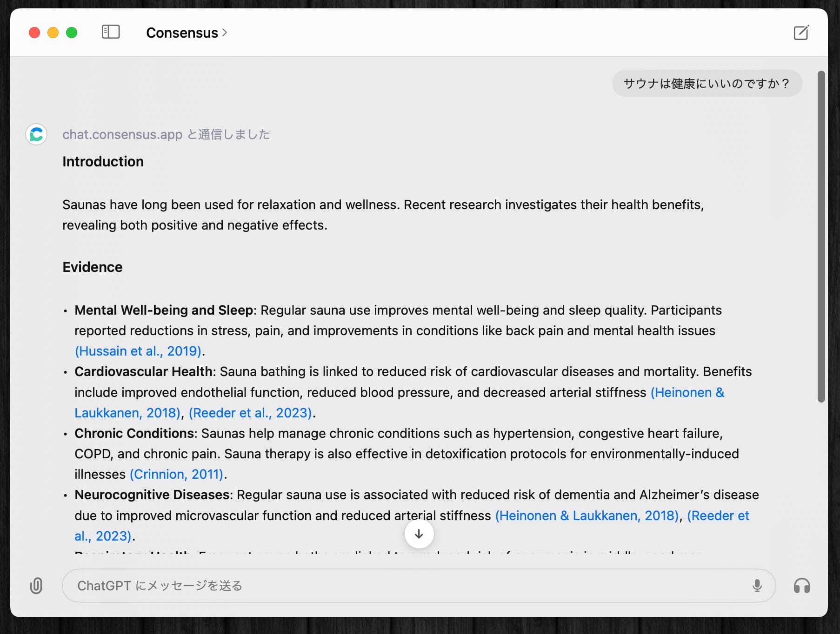Close the window with red button
Image resolution: width=840 pixels, height=634 pixels.
[x=34, y=33]
